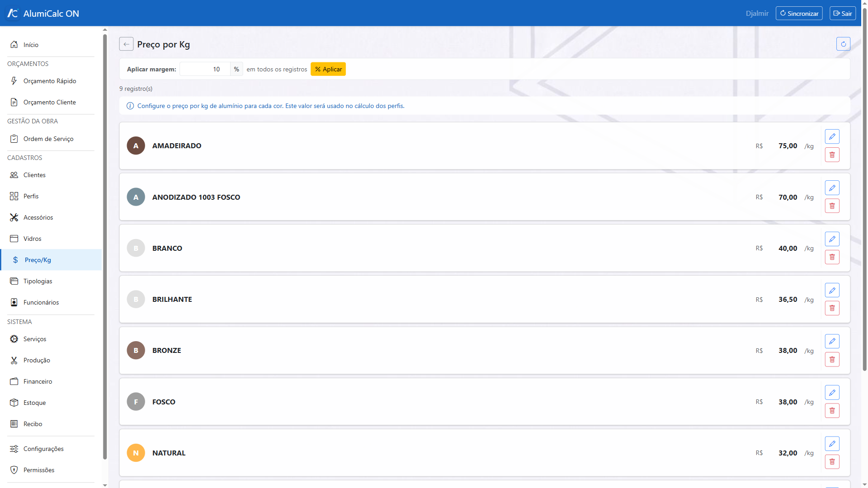Click the ANODIZADO 1003 FOSCO name
This screenshot has height=488, width=868.
point(196,197)
